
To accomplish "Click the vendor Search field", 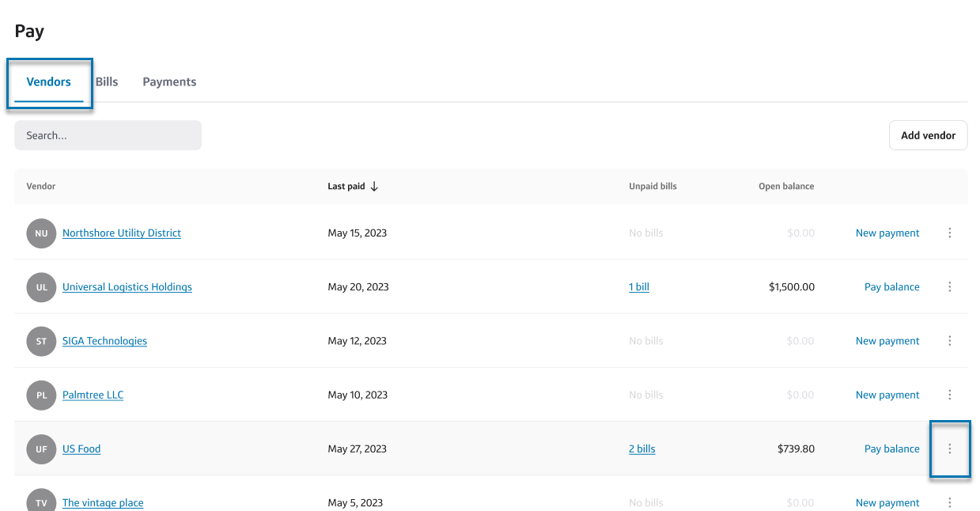I will [108, 135].
